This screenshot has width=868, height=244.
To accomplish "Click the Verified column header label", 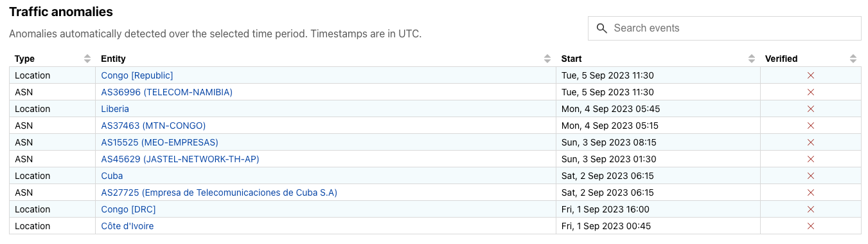I will pyautogui.click(x=781, y=59).
